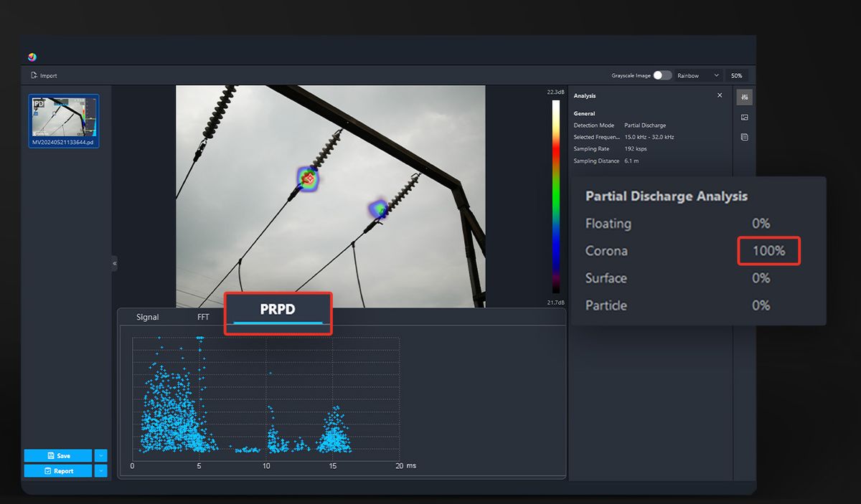Expand the Save options arrow
The height and width of the screenshot is (504, 861).
click(100, 455)
